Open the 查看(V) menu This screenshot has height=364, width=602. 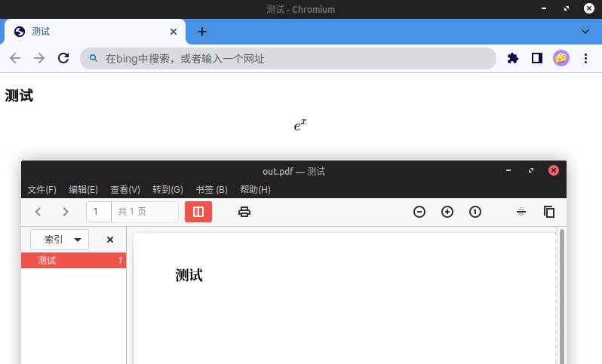tap(125, 190)
